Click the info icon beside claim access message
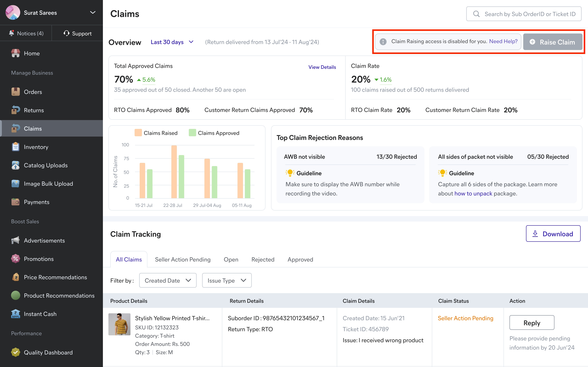Viewport: 588px width, 367px height. click(x=383, y=42)
